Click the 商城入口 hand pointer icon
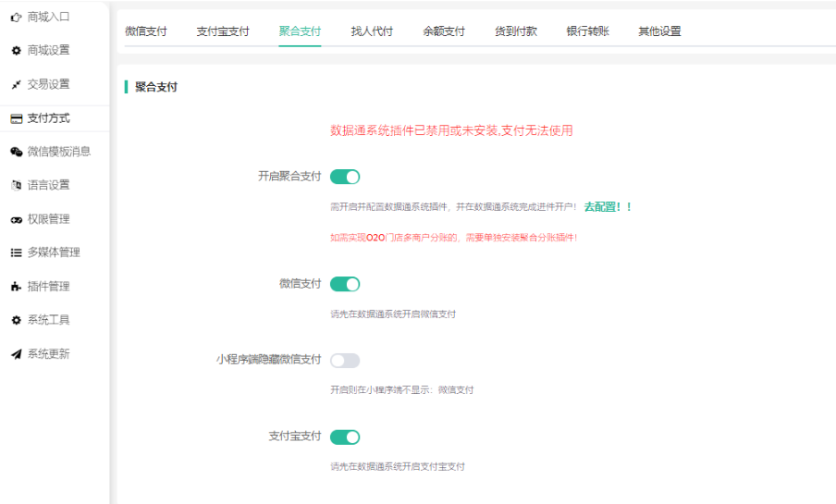The height and width of the screenshot is (504, 836). point(16,17)
